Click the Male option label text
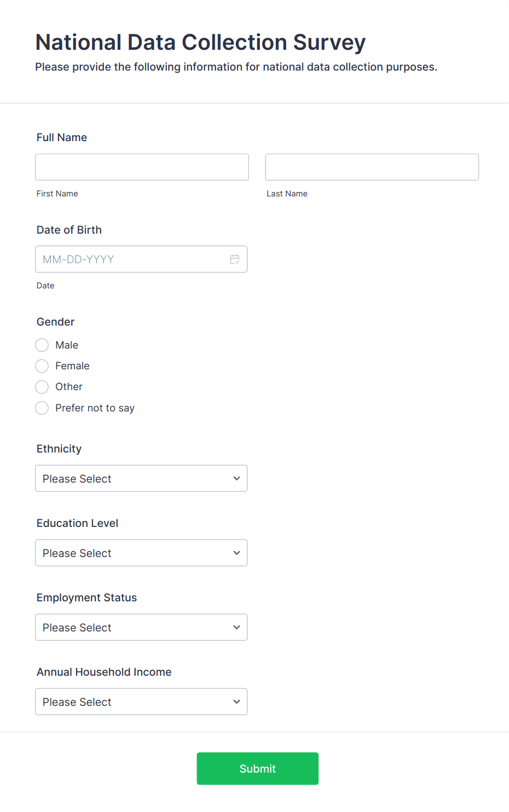The width and height of the screenshot is (509, 812). pyautogui.click(x=67, y=345)
